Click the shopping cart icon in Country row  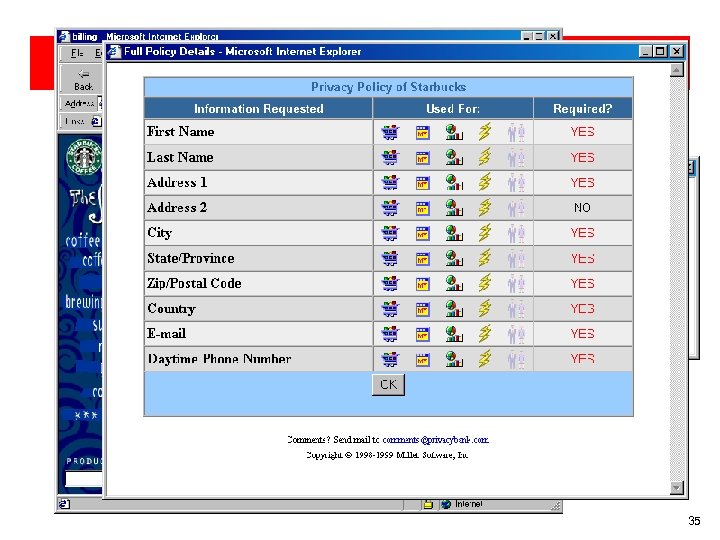click(x=390, y=309)
